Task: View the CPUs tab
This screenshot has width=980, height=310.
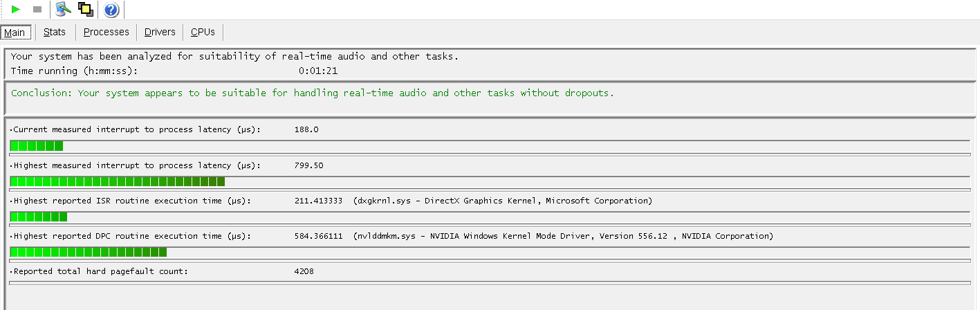Action: (x=203, y=32)
